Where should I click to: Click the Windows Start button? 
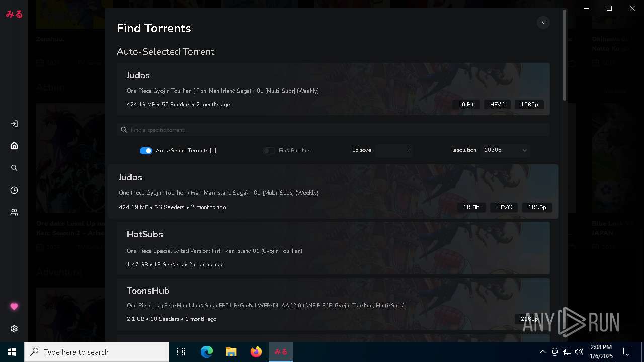12,352
